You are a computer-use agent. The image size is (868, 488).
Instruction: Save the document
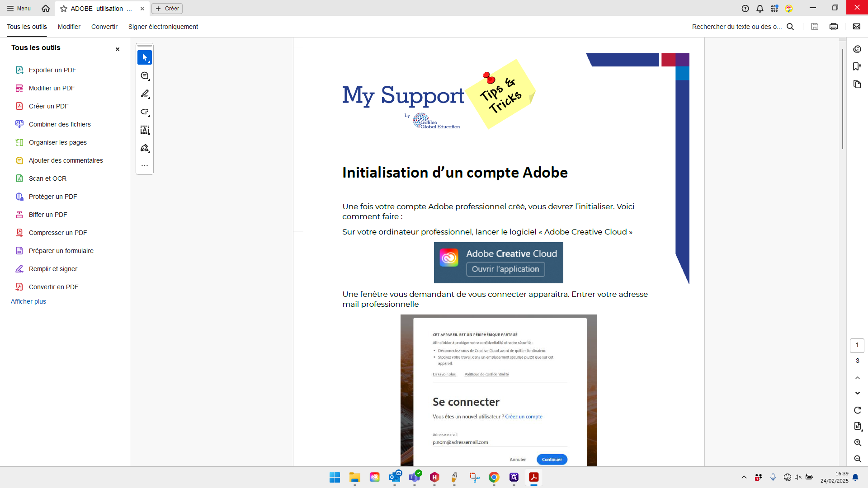[815, 27]
